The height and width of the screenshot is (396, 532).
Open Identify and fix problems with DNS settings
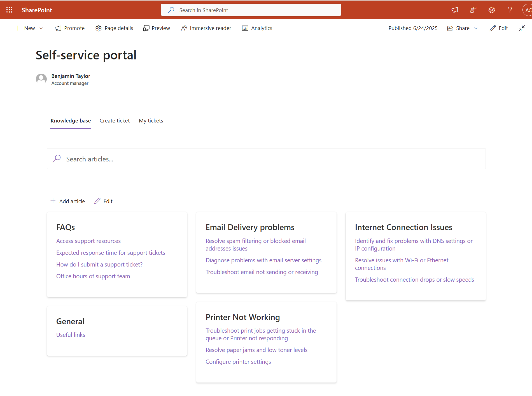tap(414, 245)
